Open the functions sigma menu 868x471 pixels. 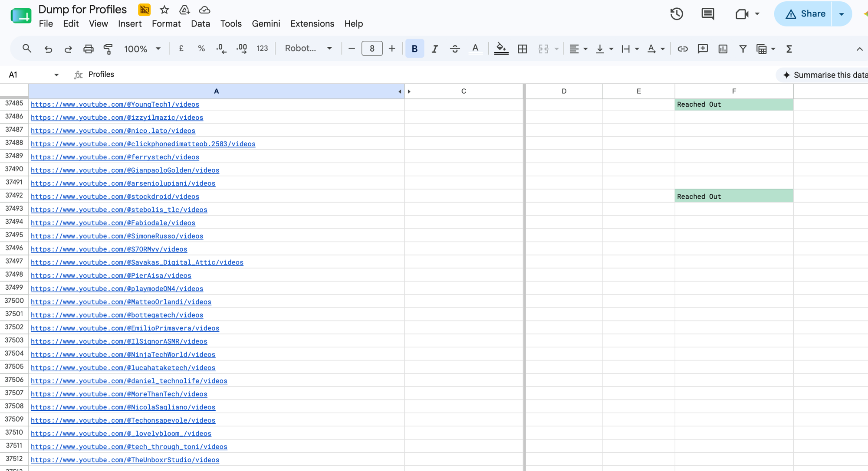tap(789, 49)
